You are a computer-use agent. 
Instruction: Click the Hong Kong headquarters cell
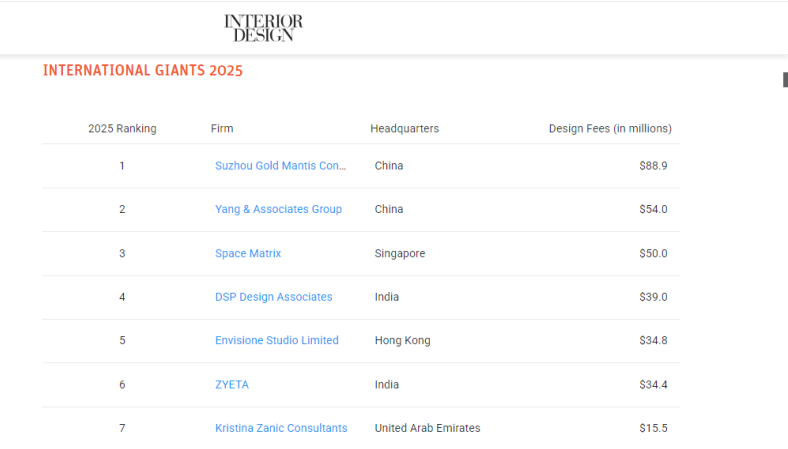point(402,340)
